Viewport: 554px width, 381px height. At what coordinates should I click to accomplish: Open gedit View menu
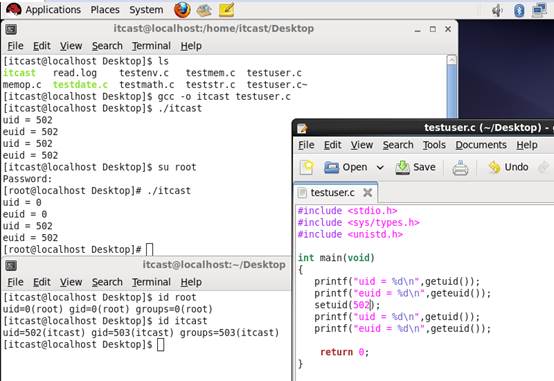[x=362, y=145]
